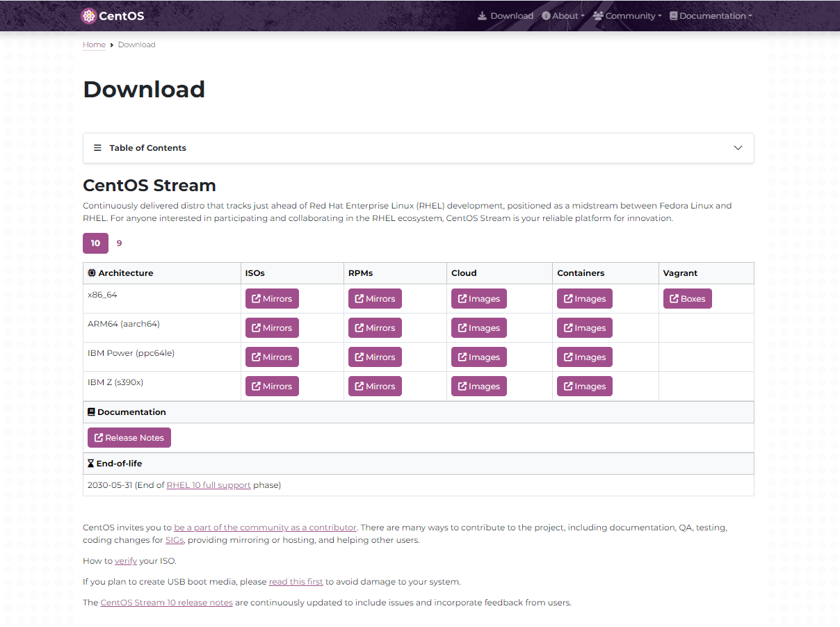Screen dimensions: 840x627
Task: Click the x86_64 architecture cell
Action: (x=162, y=299)
